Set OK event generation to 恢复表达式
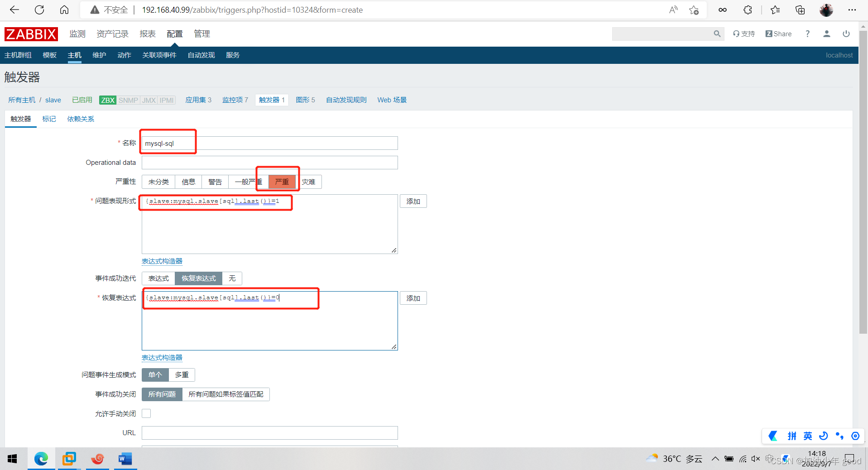The width and height of the screenshot is (868, 470). pyautogui.click(x=199, y=278)
